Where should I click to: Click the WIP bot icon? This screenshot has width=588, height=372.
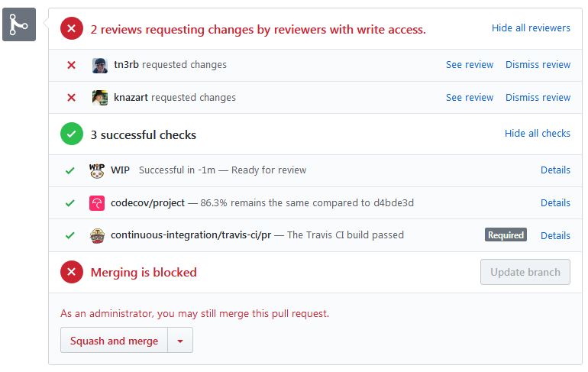click(97, 170)
